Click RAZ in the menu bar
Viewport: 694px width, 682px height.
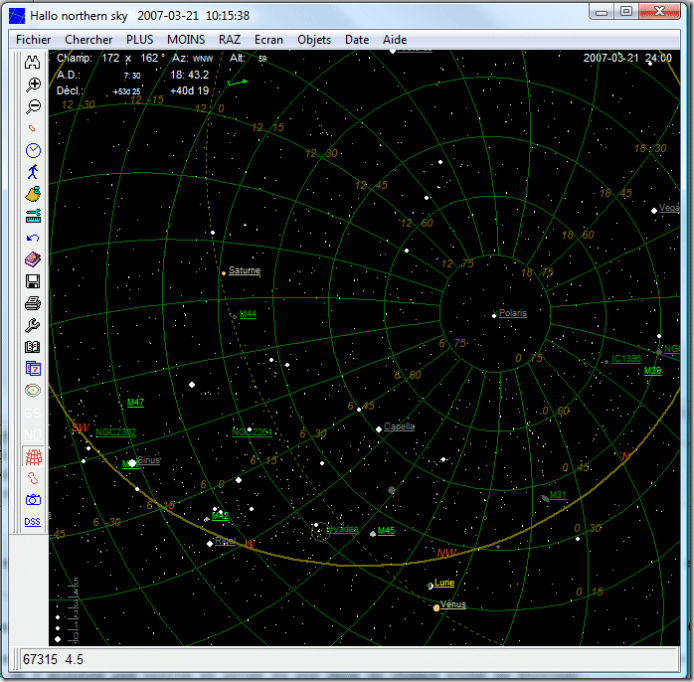click(229, 40)
